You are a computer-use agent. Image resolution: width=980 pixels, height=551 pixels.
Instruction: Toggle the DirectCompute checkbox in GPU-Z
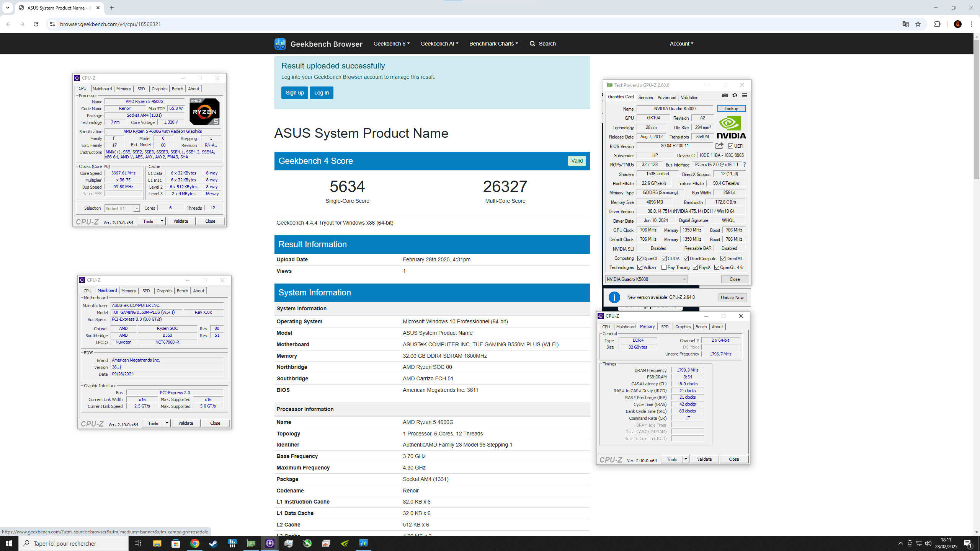tap(686, 259)
